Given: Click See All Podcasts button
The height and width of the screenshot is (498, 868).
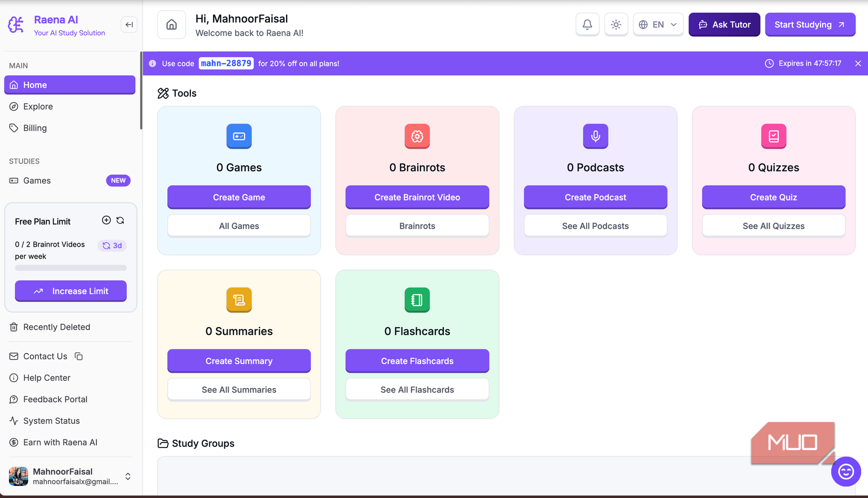Looking at the screenshot, I should coord(596,226).
